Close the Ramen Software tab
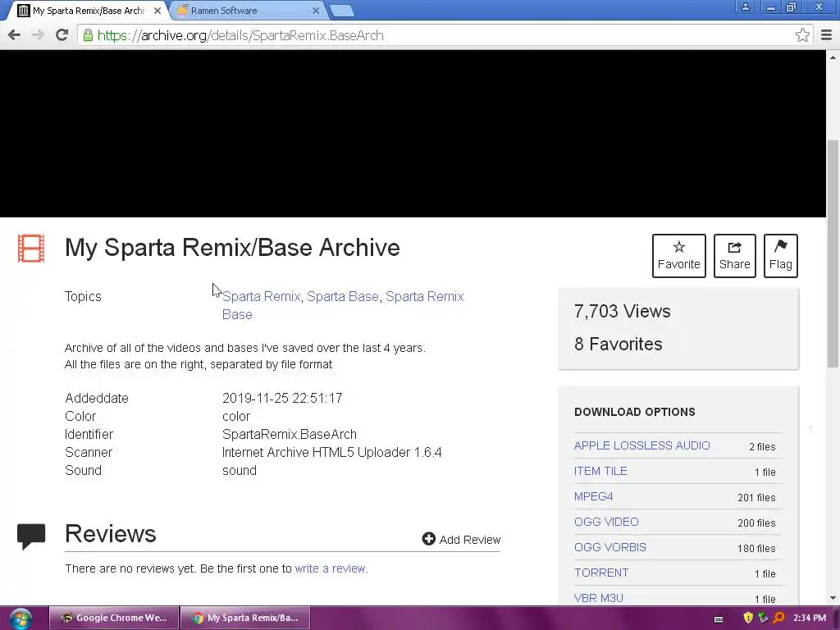 [316, 10]
